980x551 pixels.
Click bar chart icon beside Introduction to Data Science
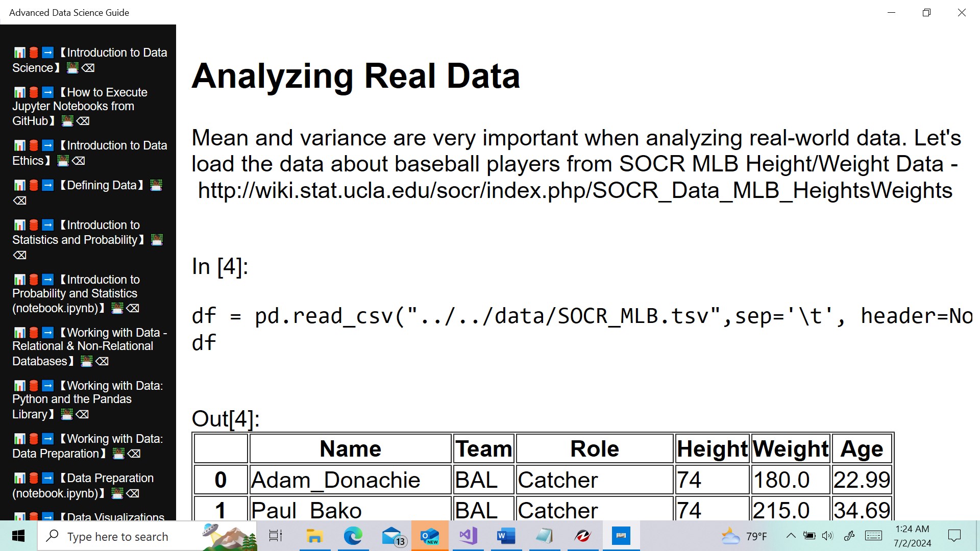coord(19,53)
